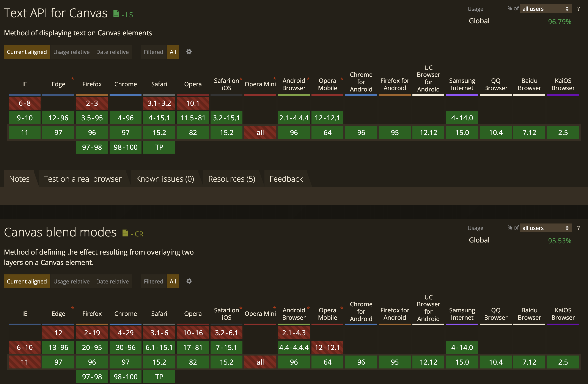Image resolution: width=588 pixels, height=384 pixels.
Task: Click Samsung Internet 4-14.0 cell in blend modes table
Action: (462, 347)
